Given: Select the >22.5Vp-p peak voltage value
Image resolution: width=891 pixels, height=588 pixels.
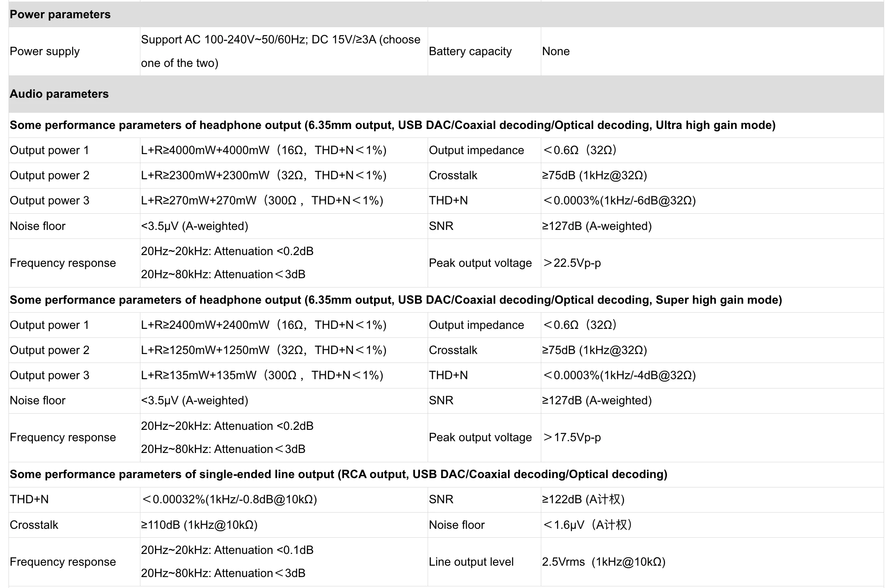Looking at the screenshot, I should click(572, 263).
